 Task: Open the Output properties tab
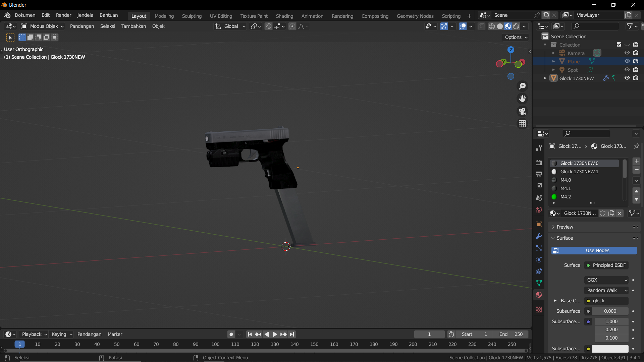(539, 174)
